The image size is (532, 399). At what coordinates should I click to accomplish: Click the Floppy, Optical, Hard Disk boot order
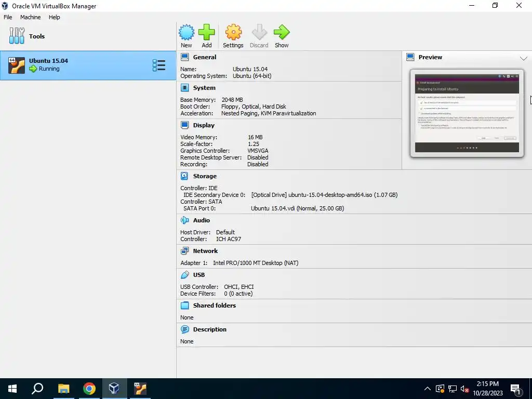coord(254,107)
